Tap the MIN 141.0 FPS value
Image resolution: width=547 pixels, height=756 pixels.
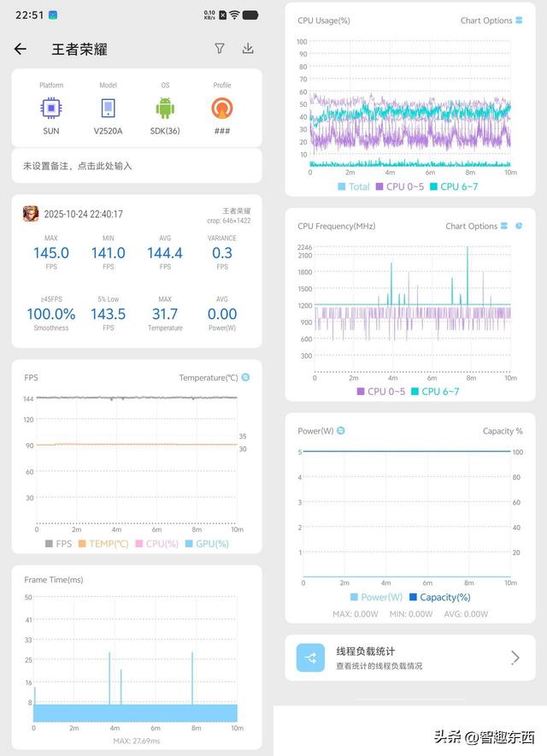(109, 252)
